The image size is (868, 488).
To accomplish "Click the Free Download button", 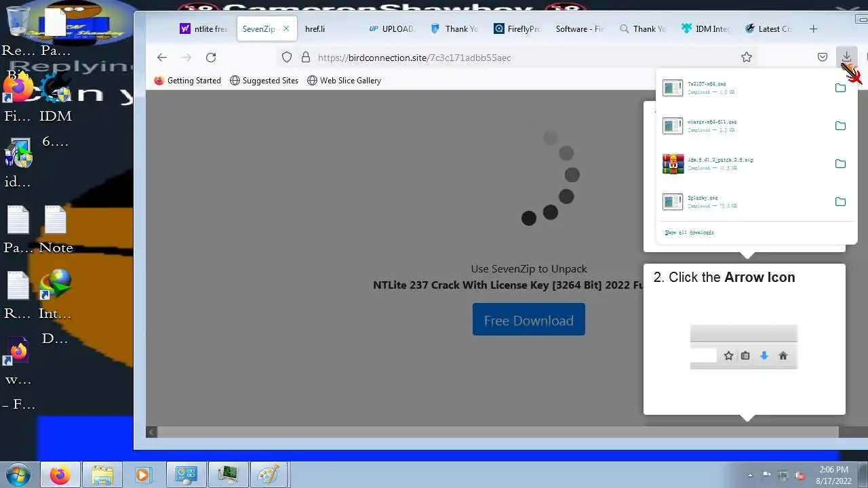I will (x=529, y=320).
